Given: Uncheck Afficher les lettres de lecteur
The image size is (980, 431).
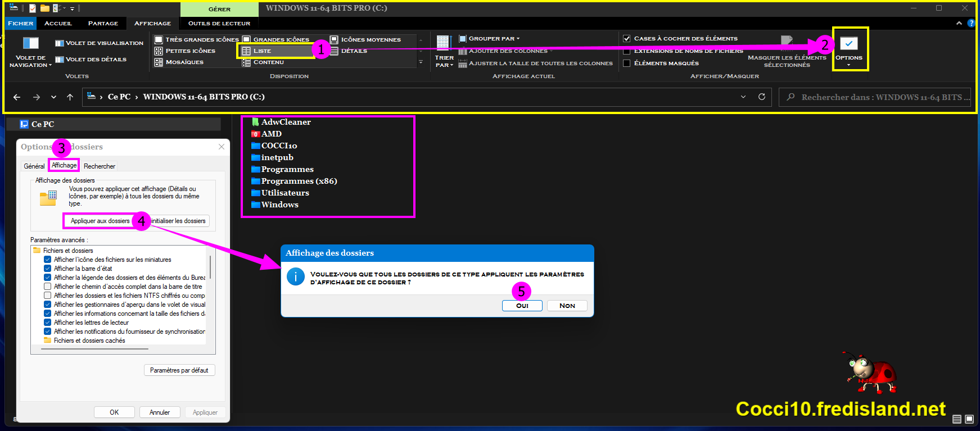Looking at the screenshot, I should click(x=48, y=323).
